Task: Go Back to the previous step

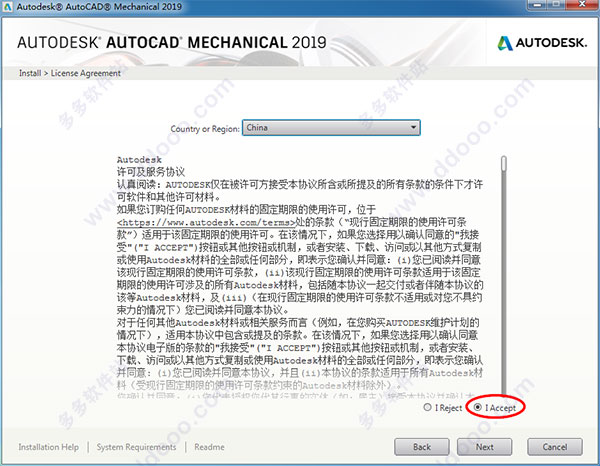Action: coord(422,447)
